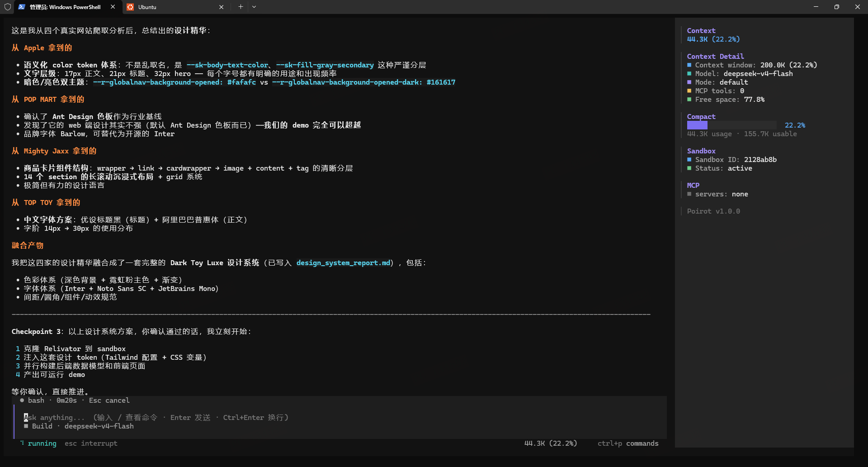Click step 1 克隆 Relivator 到 sandbox
This screenshot has height=467, width=868.
(71, 349)
